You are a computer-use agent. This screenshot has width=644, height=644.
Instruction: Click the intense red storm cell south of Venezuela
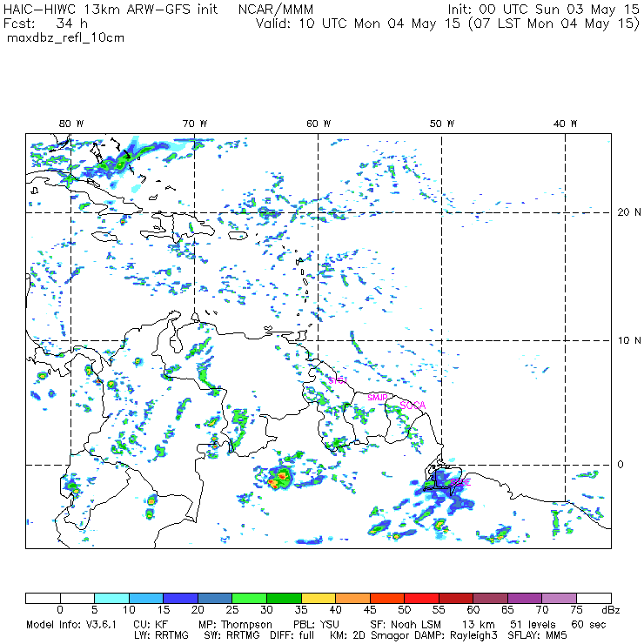[x=278, y=479]
